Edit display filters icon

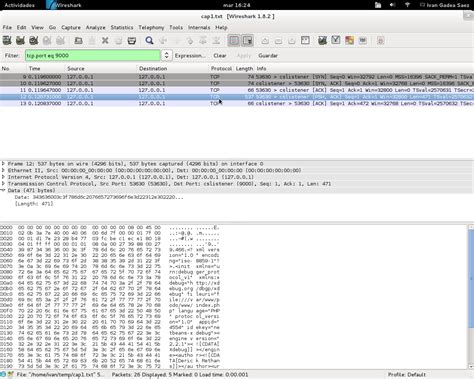click(x=336, y=41)
